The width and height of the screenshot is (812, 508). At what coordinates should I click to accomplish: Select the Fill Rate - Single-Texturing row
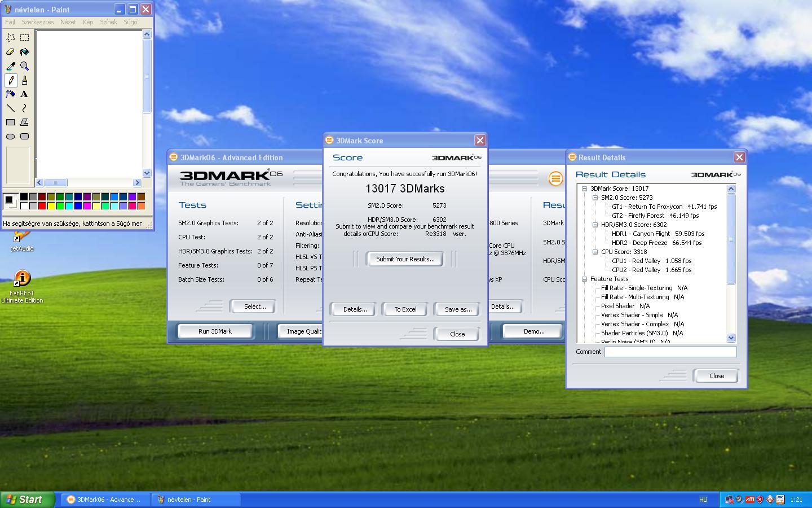click(x=644, y=288)
